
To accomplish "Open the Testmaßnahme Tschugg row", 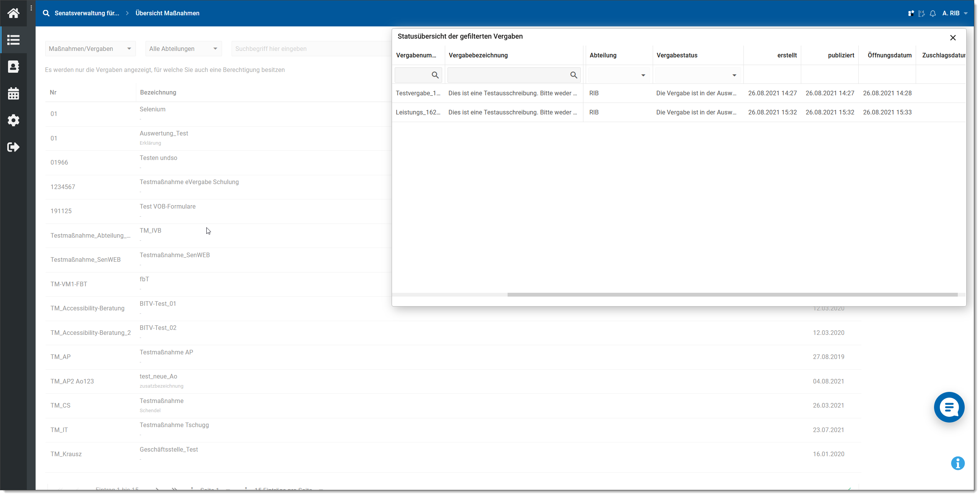I will pyautogui.click(x=453, y=430).
